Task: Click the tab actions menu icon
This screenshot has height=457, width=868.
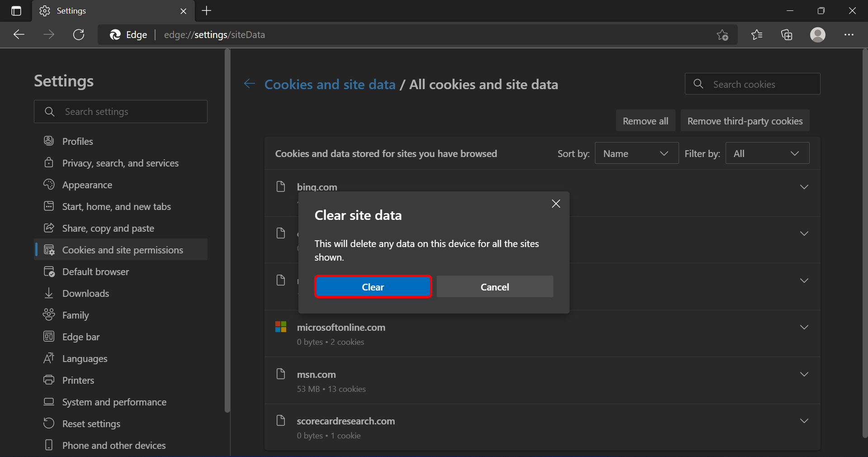Action: (x=16, y=11)
